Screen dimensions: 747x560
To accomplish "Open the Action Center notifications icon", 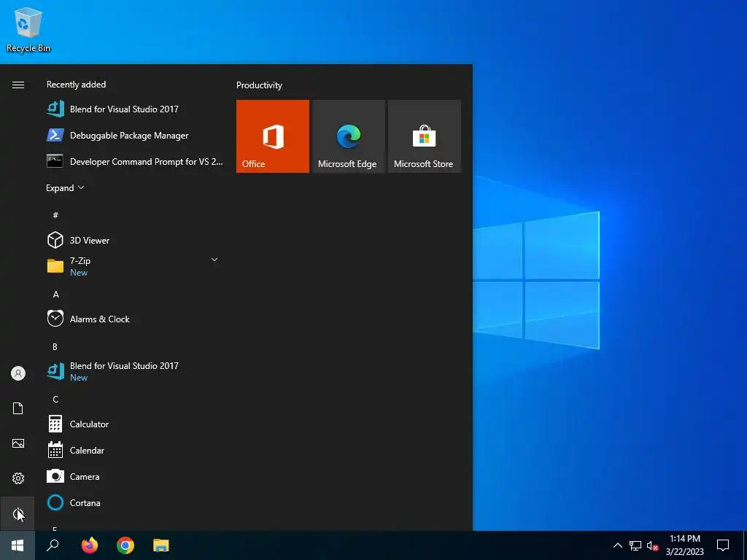I will (723, 545).
